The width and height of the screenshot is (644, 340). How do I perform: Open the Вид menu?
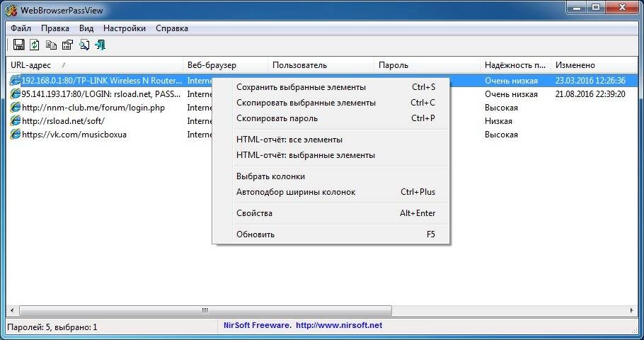(86, 28)
